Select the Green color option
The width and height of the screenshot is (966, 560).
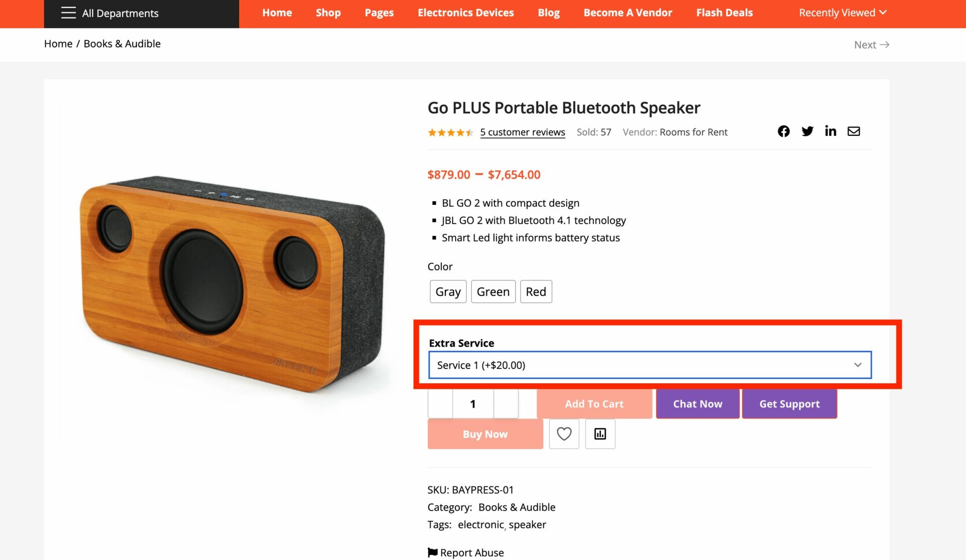pyautogui.click(x=493, y=291)
